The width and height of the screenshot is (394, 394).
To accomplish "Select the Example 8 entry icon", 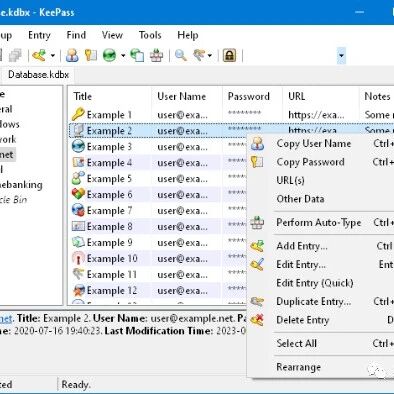I will (x=78, y=226).
